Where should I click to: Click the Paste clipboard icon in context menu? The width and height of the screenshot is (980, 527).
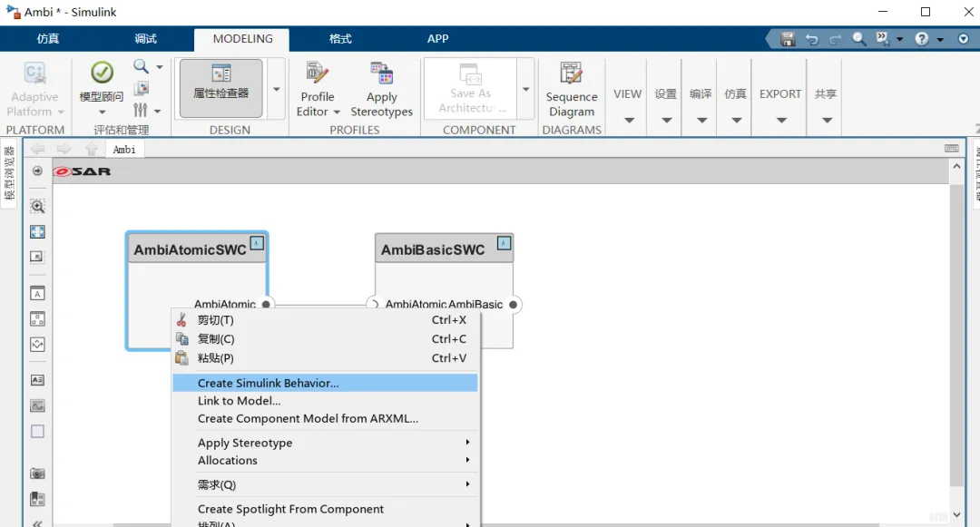(181, 357)
